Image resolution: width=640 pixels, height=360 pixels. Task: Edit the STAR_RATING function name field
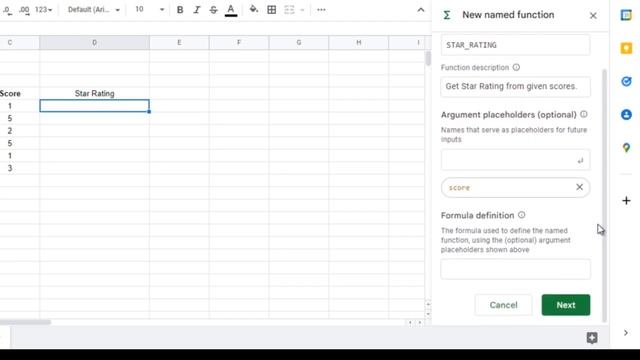click(x=515, y=45)
